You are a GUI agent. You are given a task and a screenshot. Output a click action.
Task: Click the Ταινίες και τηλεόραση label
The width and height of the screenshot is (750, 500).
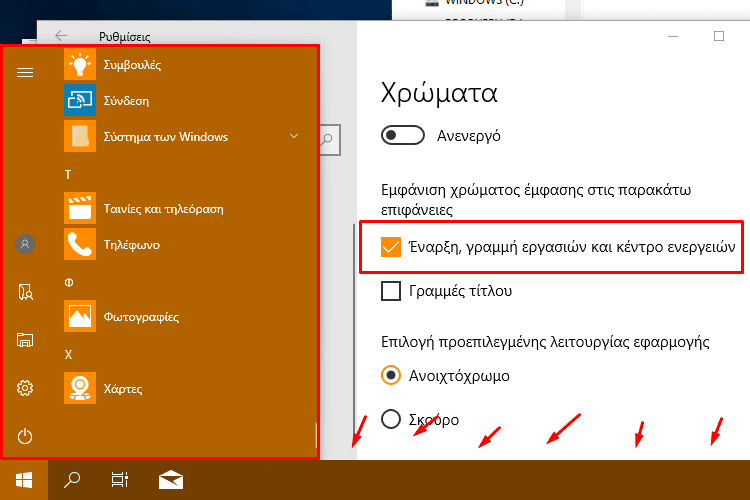tap(164, 209)
